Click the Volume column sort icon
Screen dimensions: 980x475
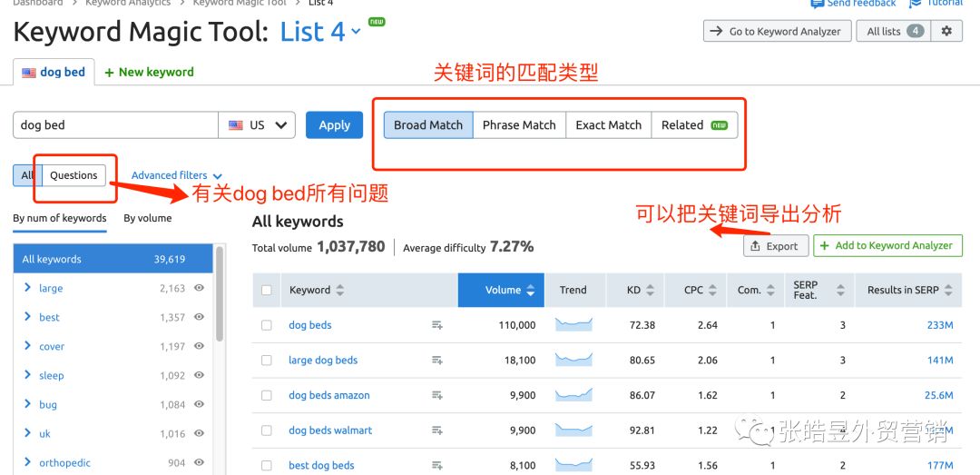pyautogui.click(x=531, y=291)
